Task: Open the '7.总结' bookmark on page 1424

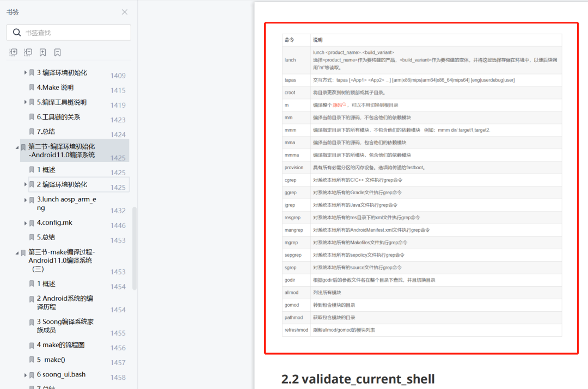Action: point(46,132)
